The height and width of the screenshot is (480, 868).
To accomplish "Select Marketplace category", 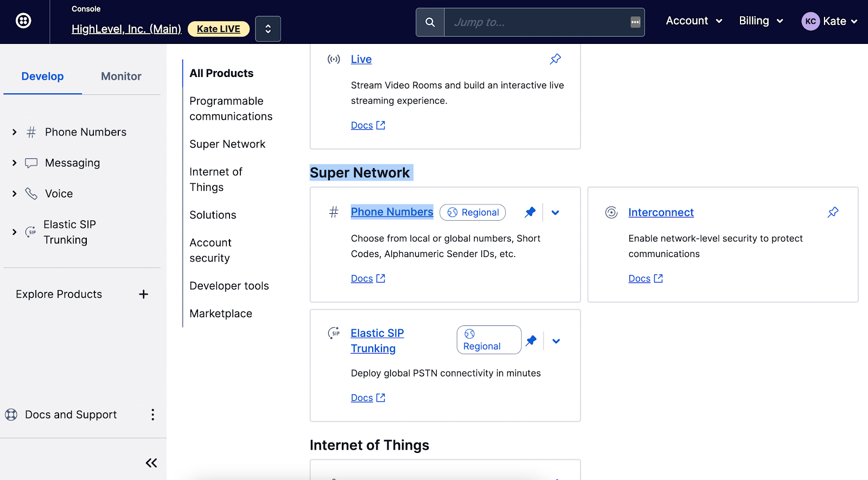I will coord(221,313).
